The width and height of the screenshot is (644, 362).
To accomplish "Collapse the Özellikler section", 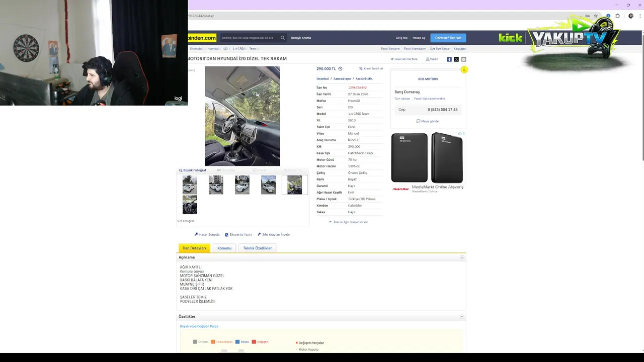I will coord(462,317).
